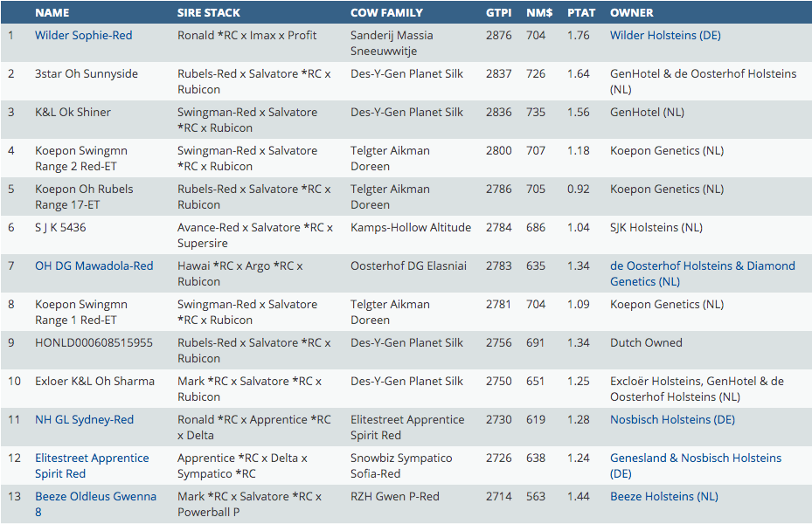The image size is (812, 524).
Task: Click the Nosbisch Holsteins (DE) owner link
Action: click(672, 420)
